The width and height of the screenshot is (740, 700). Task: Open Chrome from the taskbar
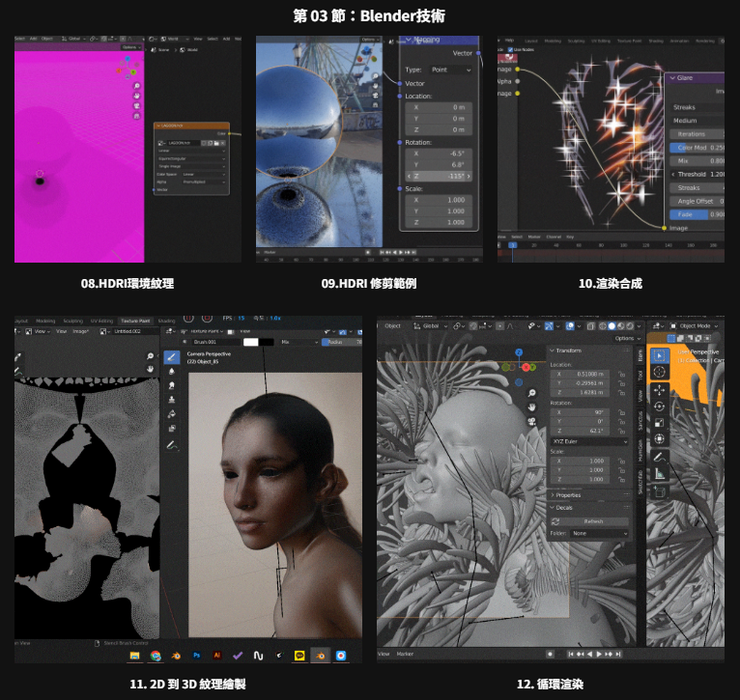point(156,656)
